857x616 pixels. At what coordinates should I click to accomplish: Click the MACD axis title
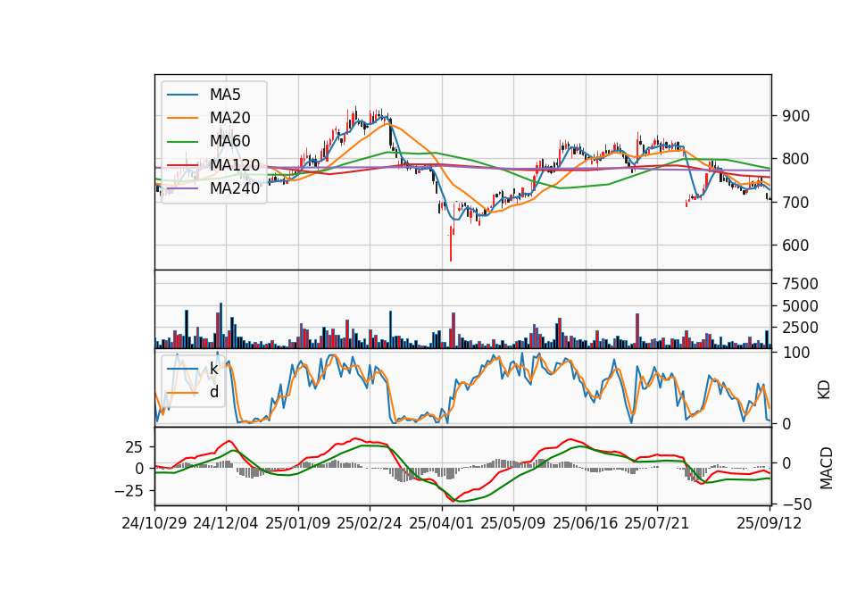[x=827, y=468]
